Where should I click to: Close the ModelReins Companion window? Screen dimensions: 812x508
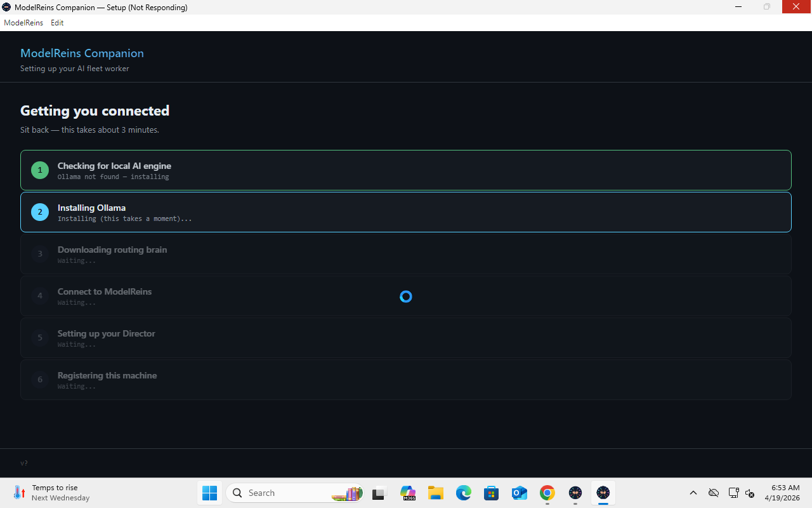pos(797,7)
